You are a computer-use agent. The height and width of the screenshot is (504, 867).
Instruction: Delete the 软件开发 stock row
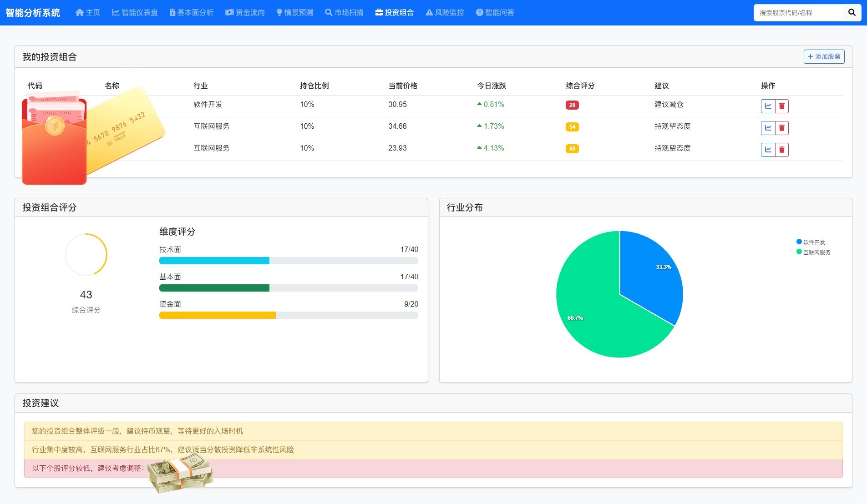(x=782, y=106)
